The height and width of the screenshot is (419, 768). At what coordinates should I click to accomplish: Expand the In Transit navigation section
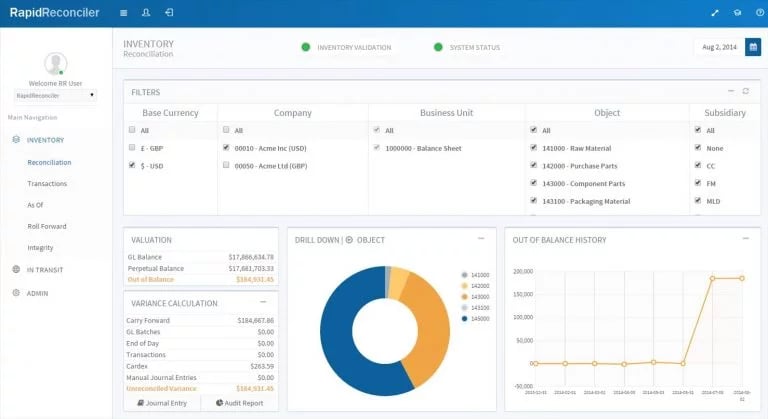[x=43, y=270]
